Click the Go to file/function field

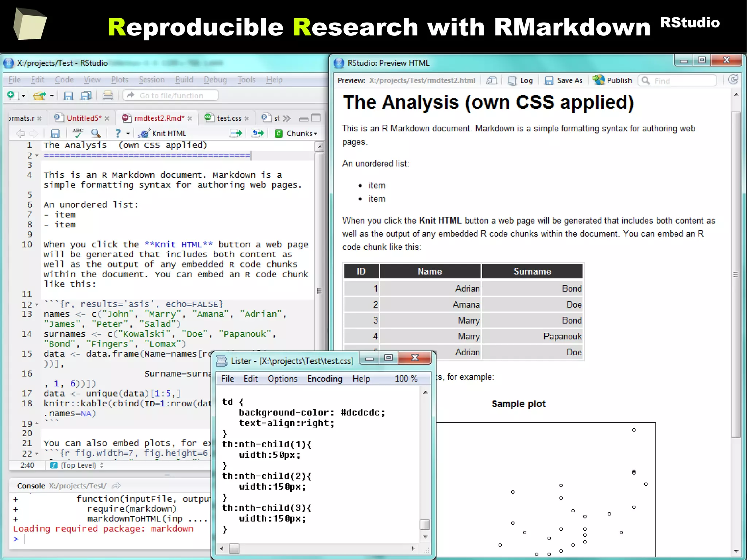coord(171,96)
